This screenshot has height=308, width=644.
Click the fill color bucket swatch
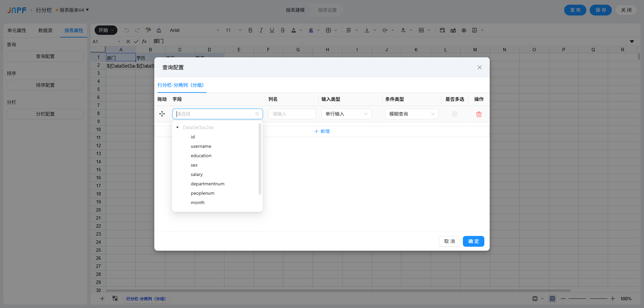(x=311, y=30)
